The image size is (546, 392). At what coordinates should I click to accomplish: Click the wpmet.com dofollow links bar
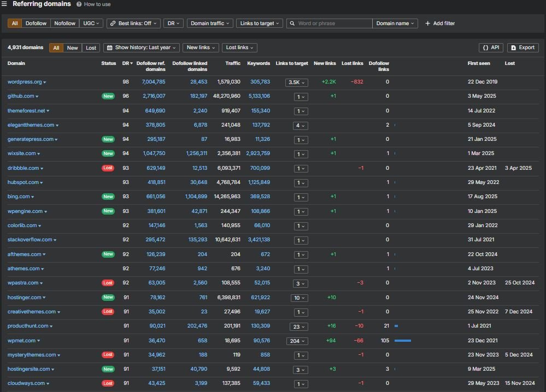(x=403, y=341)
